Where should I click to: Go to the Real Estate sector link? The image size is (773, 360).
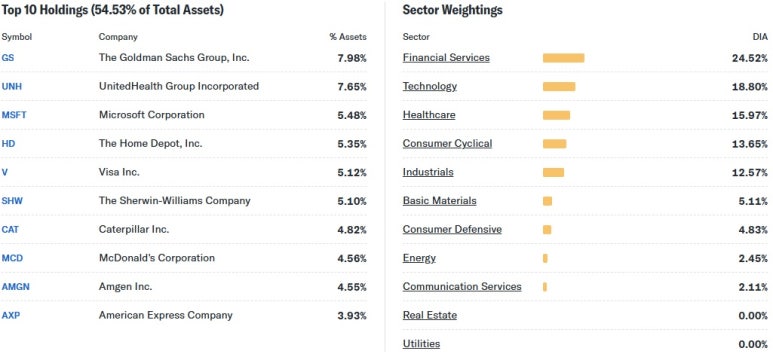coord(430,315)
